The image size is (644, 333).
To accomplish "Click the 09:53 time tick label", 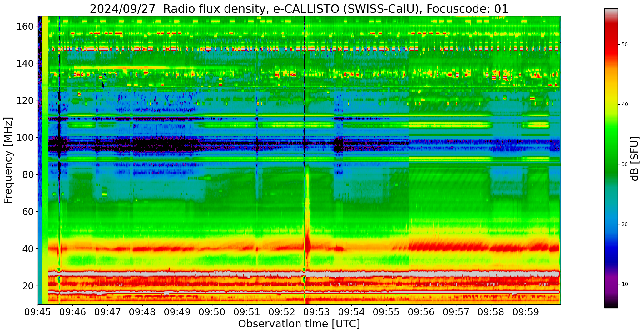I will pos(317,312).
